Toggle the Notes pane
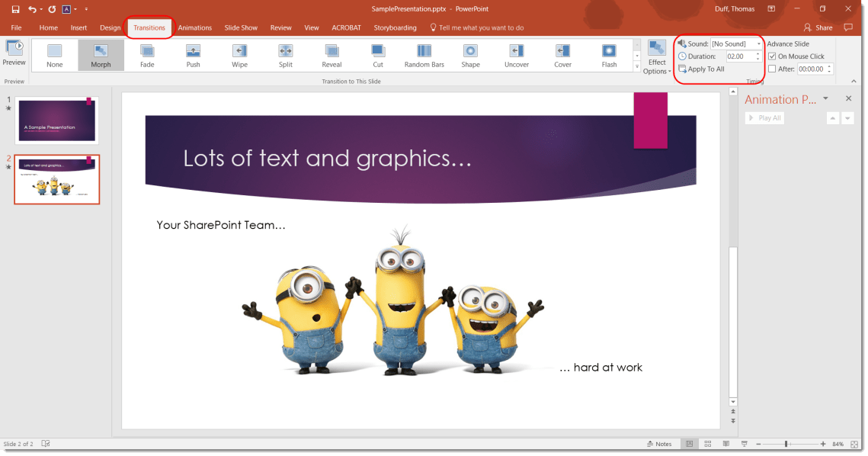The image size is (868, 456). pos(660,443)
